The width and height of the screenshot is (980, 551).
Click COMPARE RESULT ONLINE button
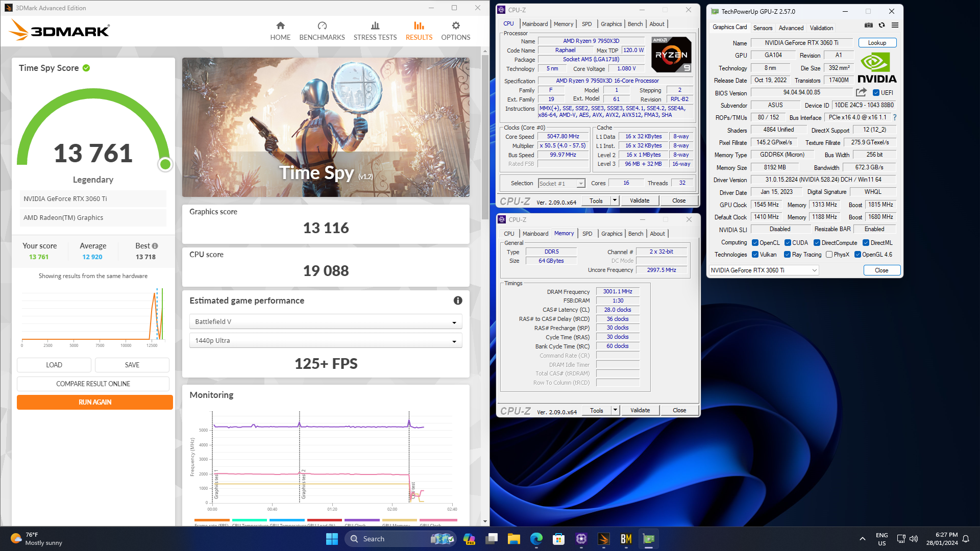tap(93, 384)
